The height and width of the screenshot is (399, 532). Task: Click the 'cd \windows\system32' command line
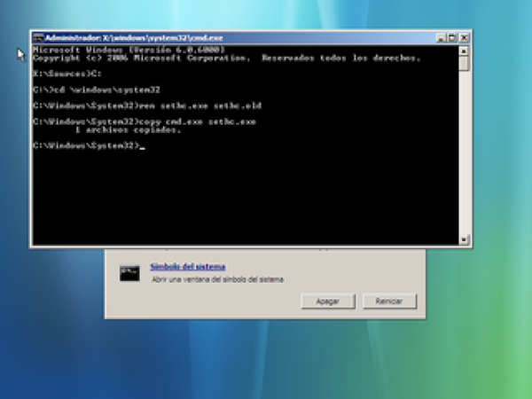pos(97,90)
